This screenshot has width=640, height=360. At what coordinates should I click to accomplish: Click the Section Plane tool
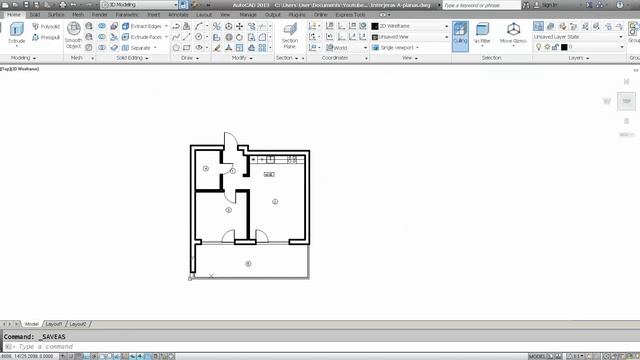coord(290,36)
